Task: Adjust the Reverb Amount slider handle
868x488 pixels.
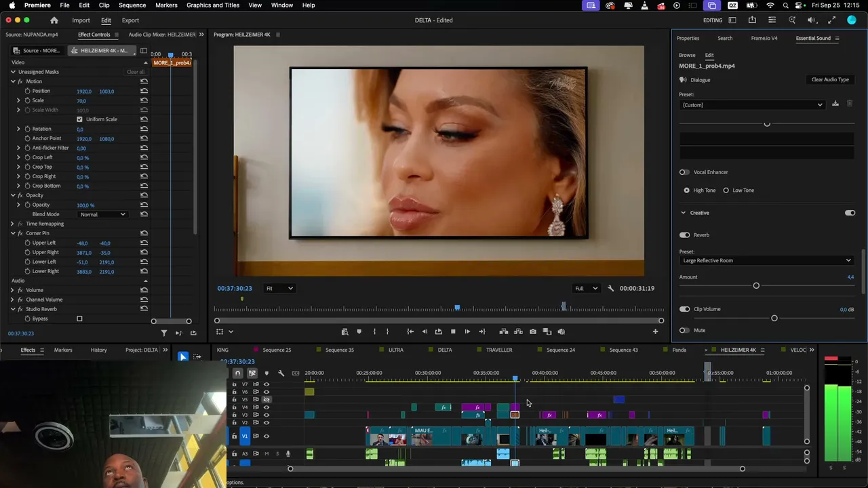Action: point(756,285)
